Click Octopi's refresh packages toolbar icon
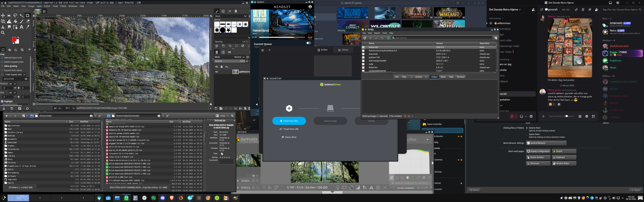This screenshot has width=644, height=202. [x=365, y=38]
